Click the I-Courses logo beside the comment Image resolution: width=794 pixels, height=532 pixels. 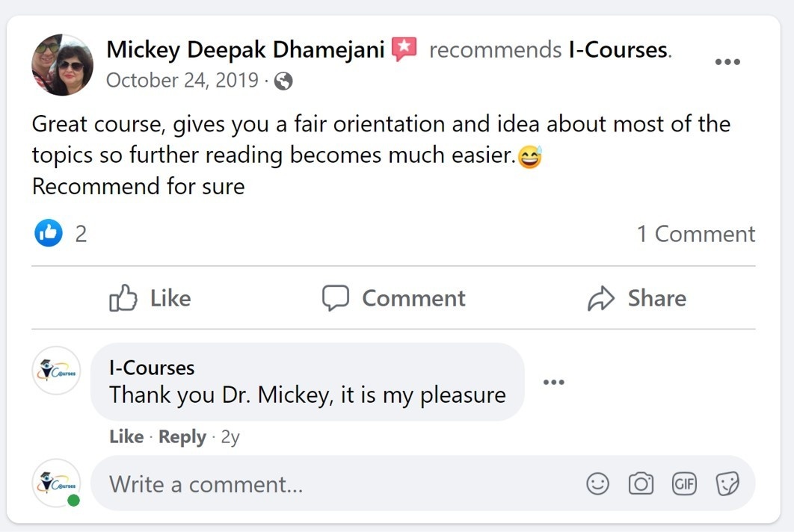[x=56, y=371]
